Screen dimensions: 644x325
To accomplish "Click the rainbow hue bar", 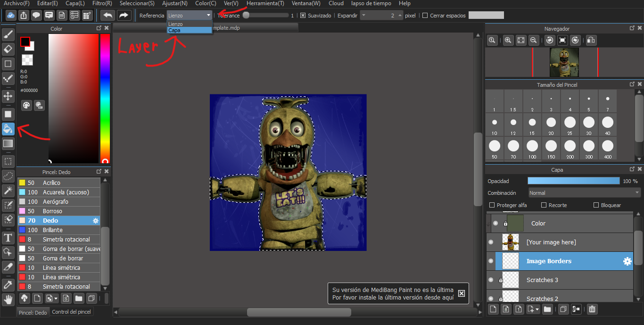I will click(104, 99).
